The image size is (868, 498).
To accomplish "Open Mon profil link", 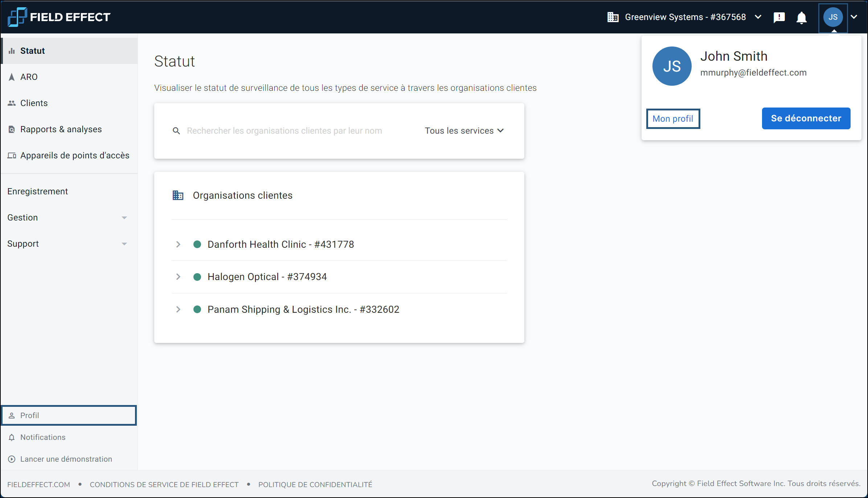I will [x=673, y=119].
